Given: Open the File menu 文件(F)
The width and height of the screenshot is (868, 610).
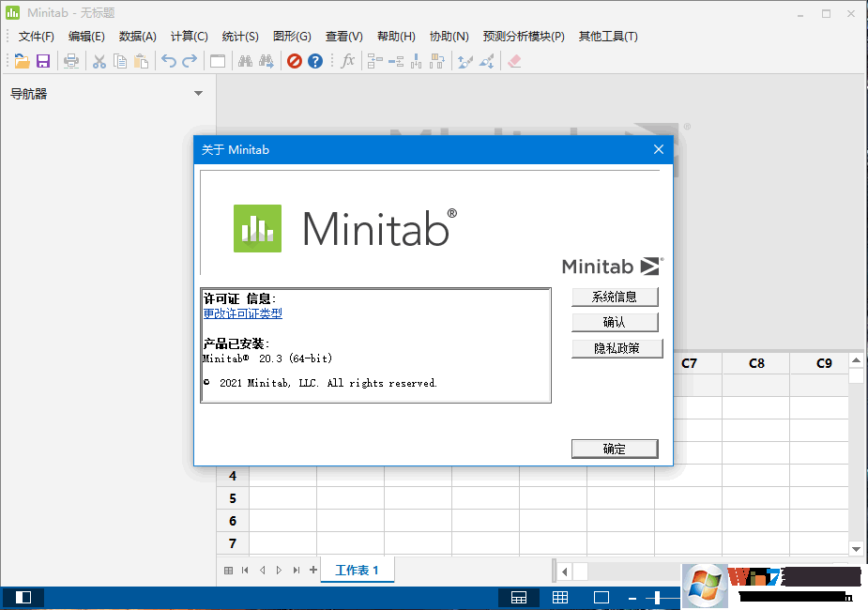Looking at the screenshot, I should (37, 37).
